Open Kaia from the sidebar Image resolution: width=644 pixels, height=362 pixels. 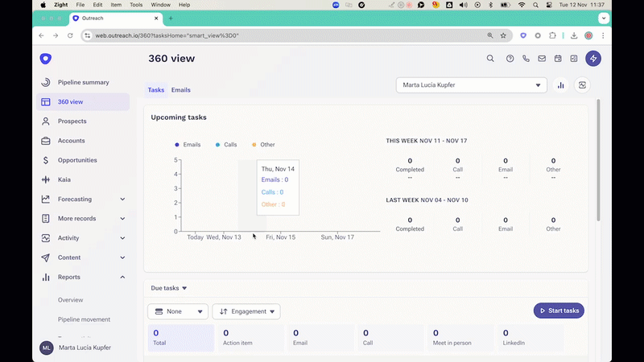[64, 179]
